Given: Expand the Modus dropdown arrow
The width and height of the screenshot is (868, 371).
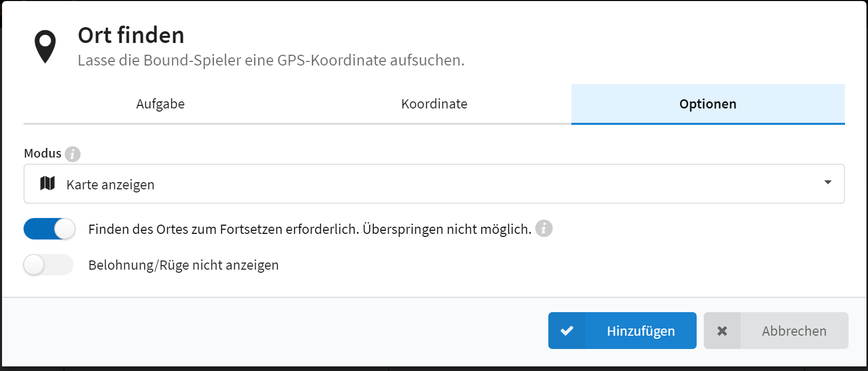Looking at the screenshot, I should click(828, 183).
